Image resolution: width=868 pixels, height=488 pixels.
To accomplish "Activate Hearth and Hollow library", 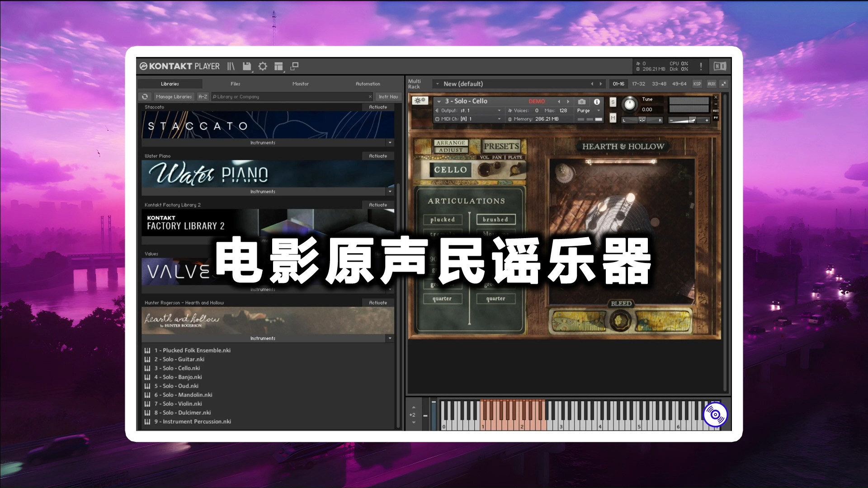I will (378, 303).
